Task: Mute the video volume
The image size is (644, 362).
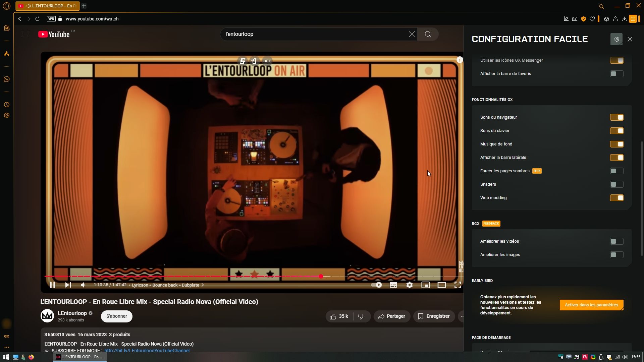Action: coord(83,285)
